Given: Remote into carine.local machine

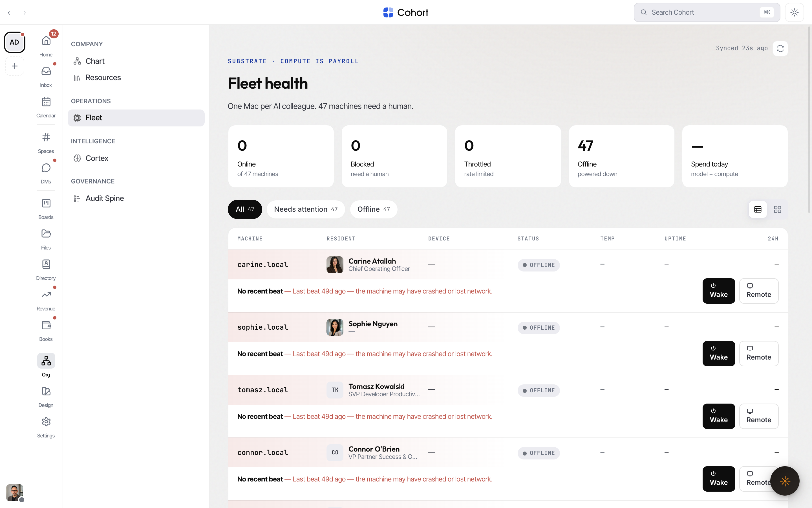Looking at the screenshot, I should click(759, 291).
